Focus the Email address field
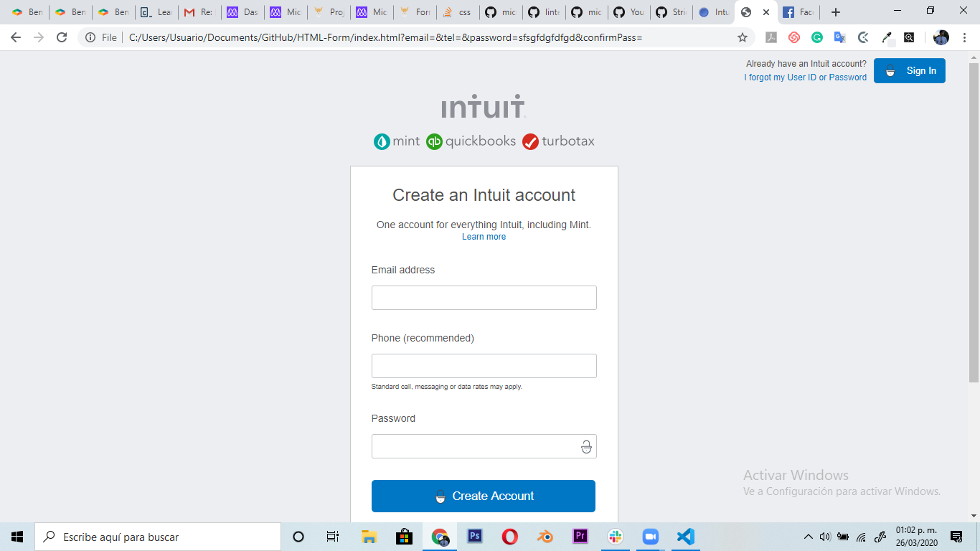The width and height of the screenshot is (980, 551). pyautogui.click(x=484, y=298)
